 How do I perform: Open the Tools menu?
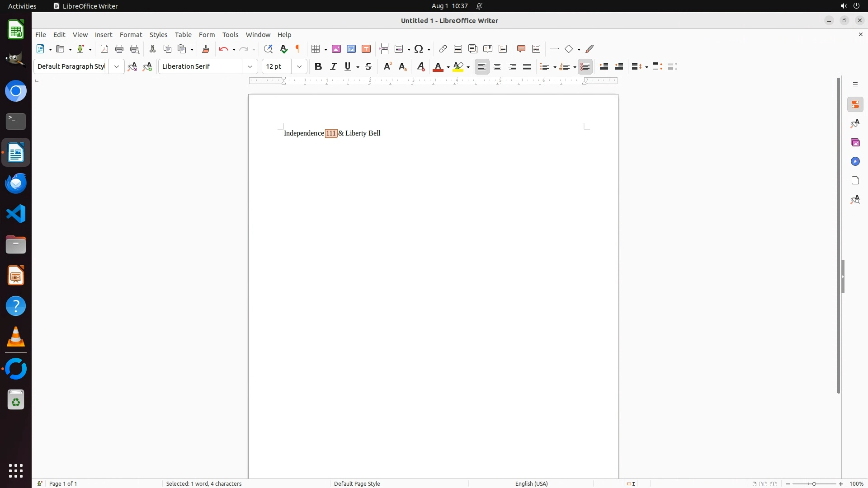pyautogui.click(x=230, y=35)
